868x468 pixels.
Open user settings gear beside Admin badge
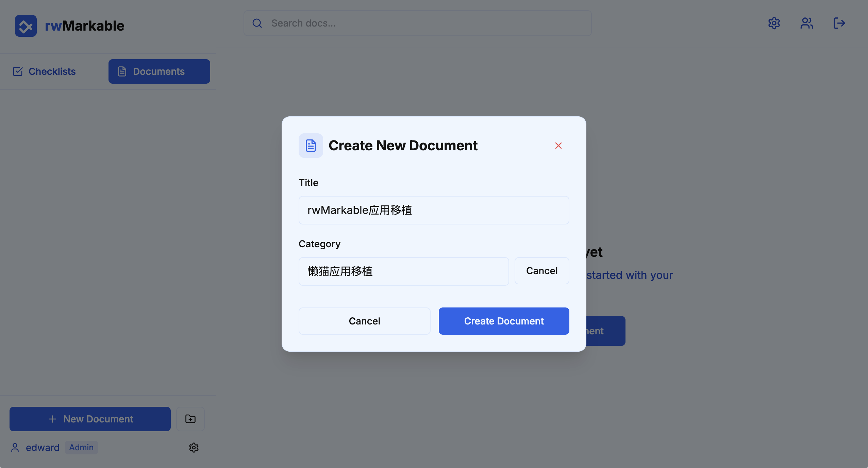point(194,447)
